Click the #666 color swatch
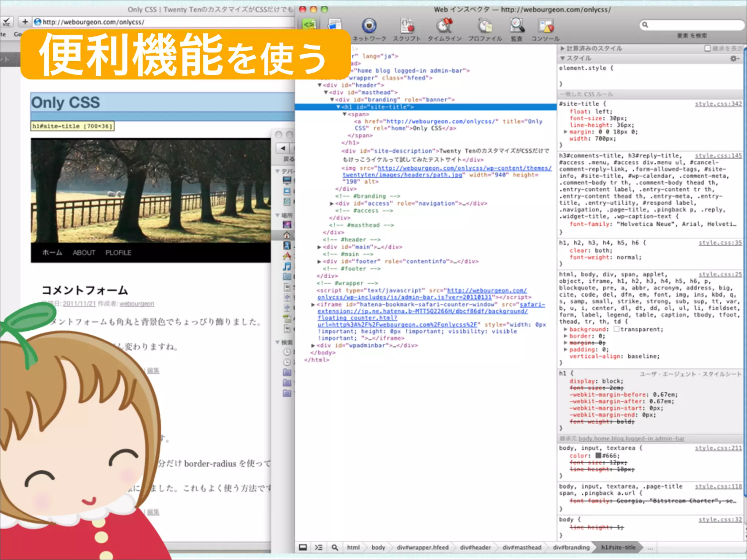 (x=598, y=456)
